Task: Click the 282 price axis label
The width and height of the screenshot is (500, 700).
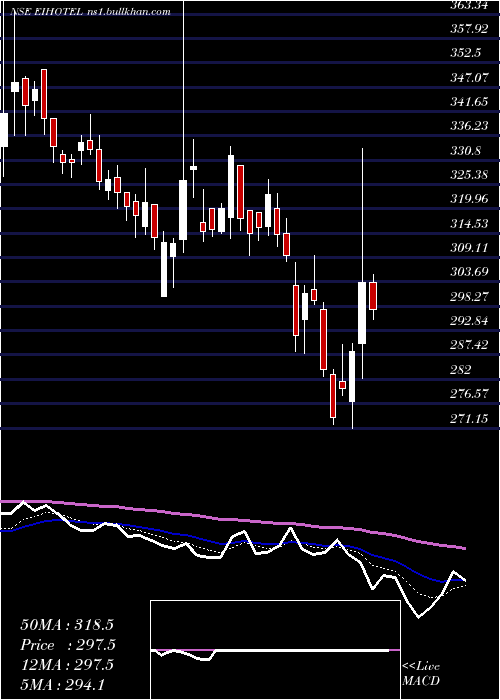Action: click(x=461, y=369)
